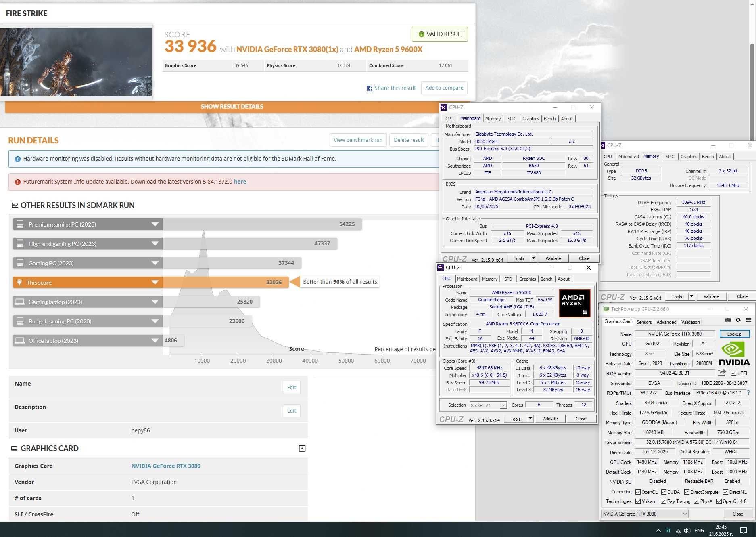Click the laptop icon on Office laptop row
The width and height of the screenshot is (756, 537).
tap(20, 340)
